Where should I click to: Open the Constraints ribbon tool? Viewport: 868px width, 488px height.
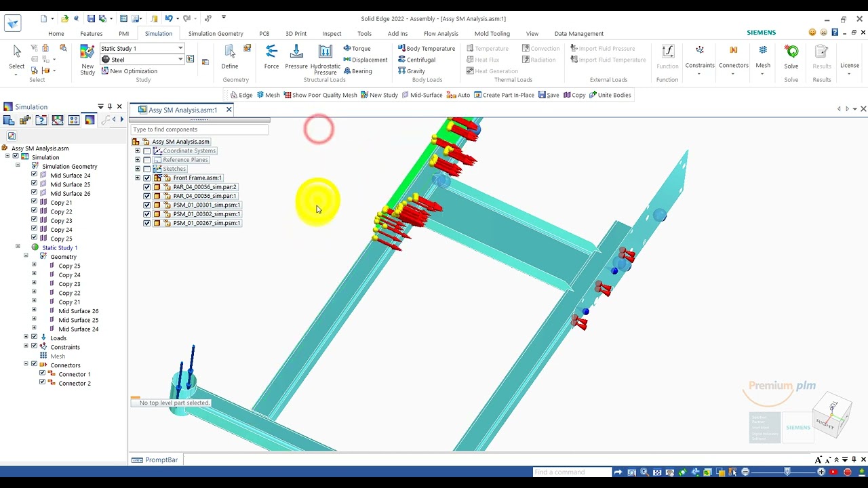(700, 60)
